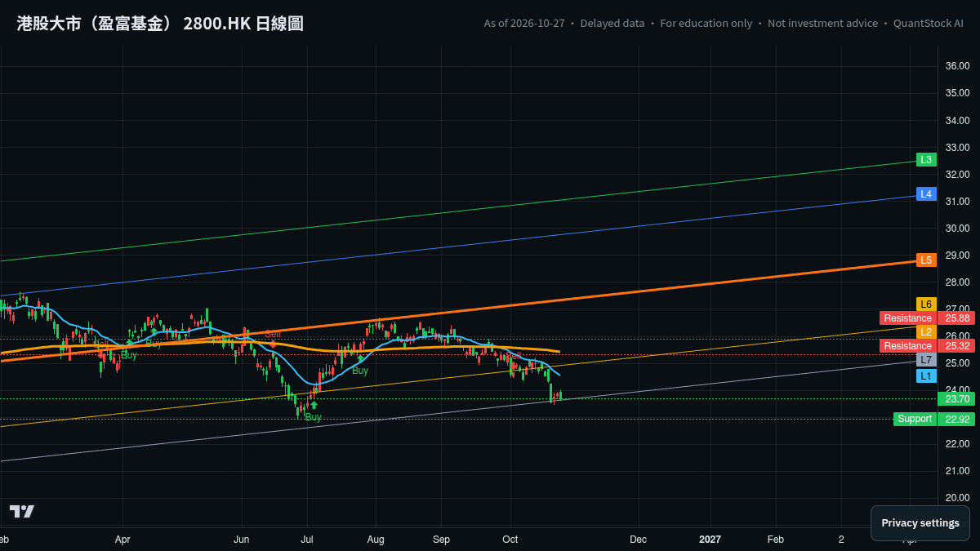980x551 pixels.
Task: Click the orange L5 trendline label
Action: [926, 260]
